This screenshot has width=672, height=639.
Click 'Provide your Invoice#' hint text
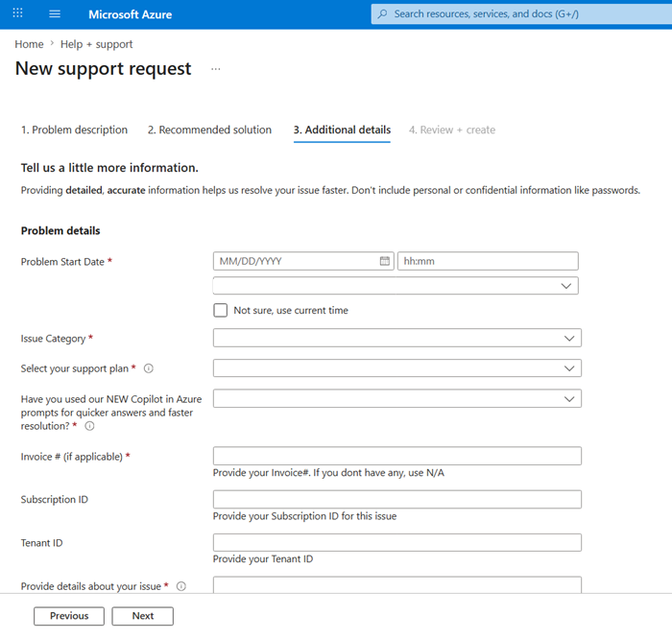328,473
